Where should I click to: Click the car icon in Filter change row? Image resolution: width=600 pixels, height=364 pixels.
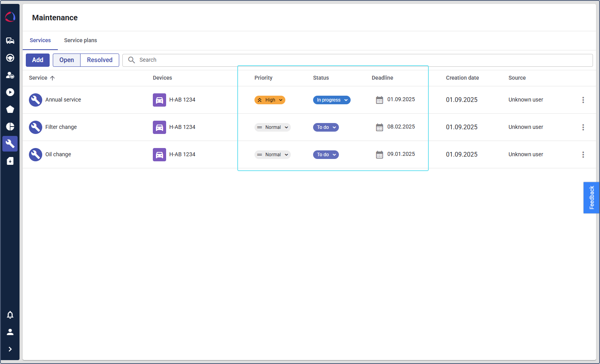159,127
